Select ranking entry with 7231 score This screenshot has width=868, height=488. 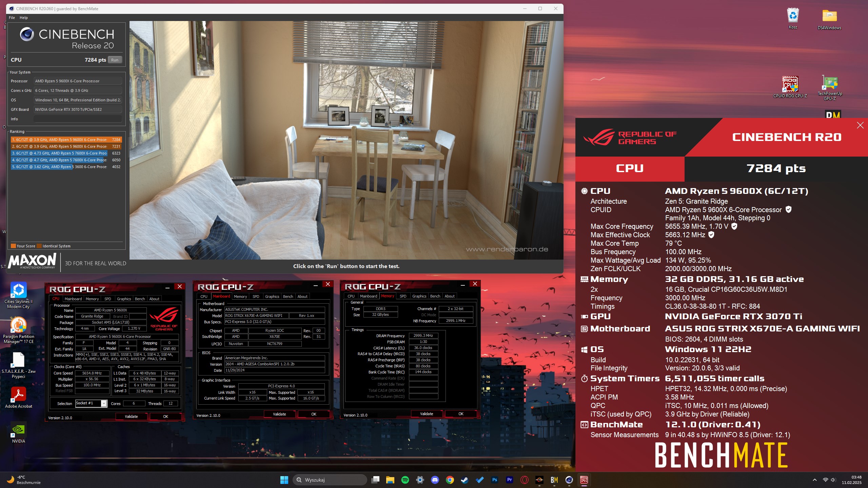pos(66,146)
